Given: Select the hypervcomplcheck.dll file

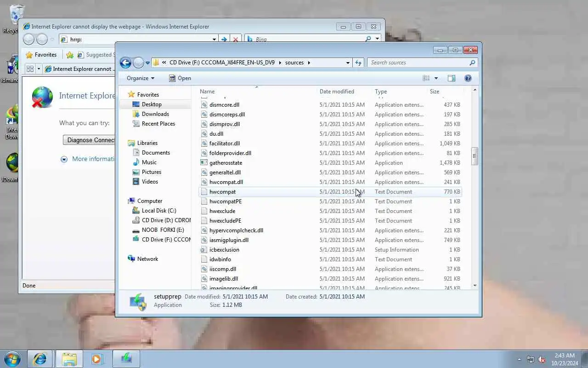Looking at the screenshot, I should pos(236,230).
